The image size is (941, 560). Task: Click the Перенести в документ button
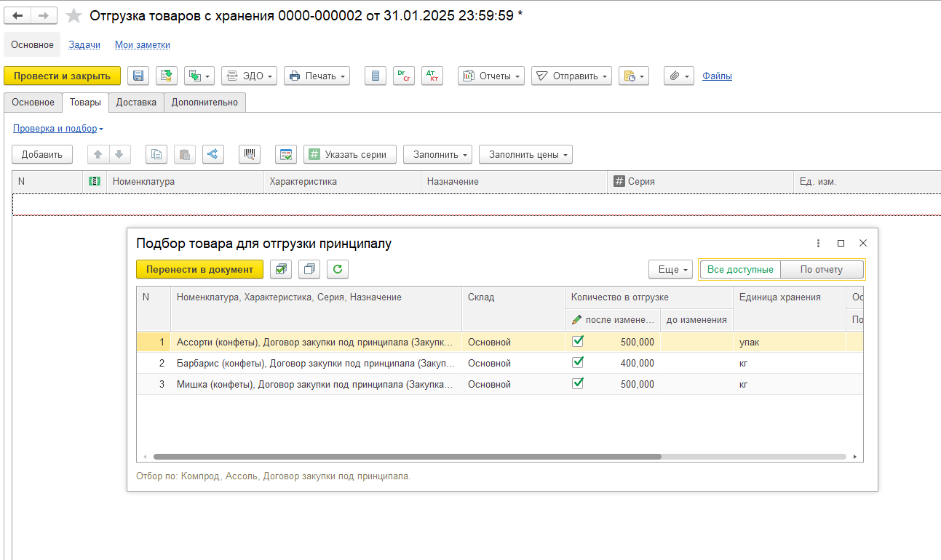click(199, 269)
